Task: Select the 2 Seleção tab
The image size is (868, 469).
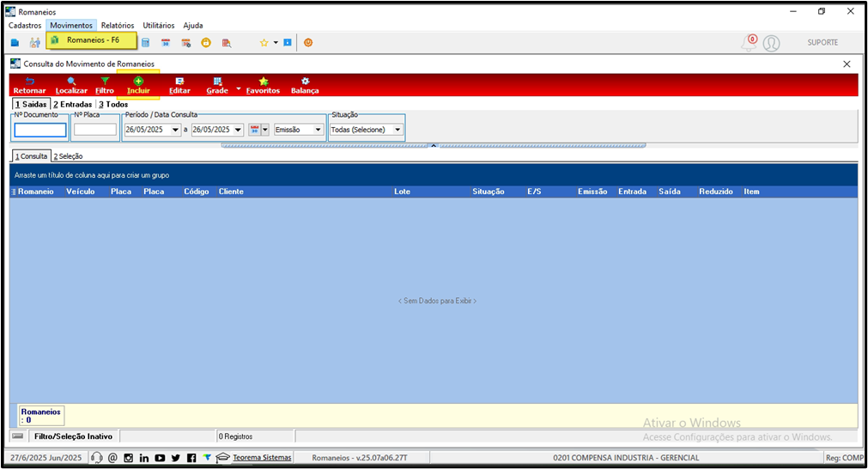Action: [x=68, y=156]
